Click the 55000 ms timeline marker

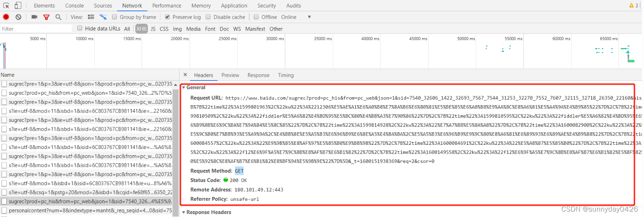pos(513,38)
